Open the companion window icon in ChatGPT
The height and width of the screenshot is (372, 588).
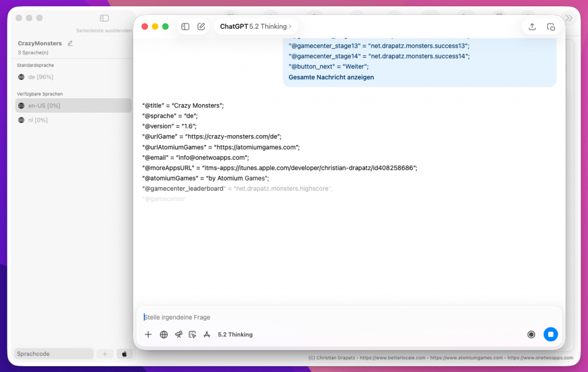551,26
